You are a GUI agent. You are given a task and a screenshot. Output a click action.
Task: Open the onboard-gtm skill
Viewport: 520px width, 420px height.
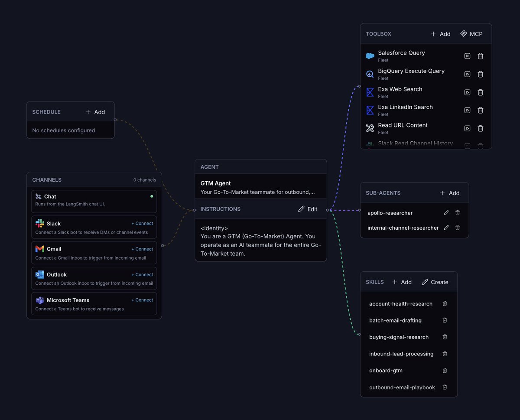[386, 371]
